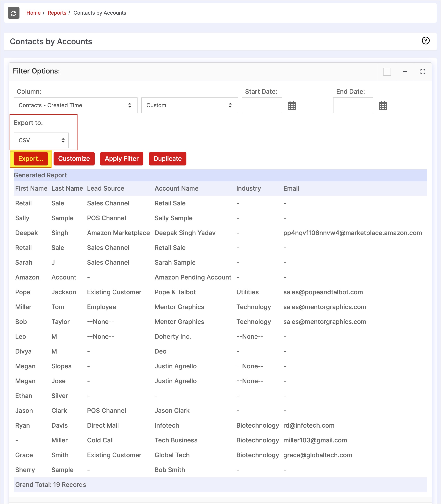Collapse Filter Options with the minus icon
Viewport: 441px width, 504px height.
point(405,72)
